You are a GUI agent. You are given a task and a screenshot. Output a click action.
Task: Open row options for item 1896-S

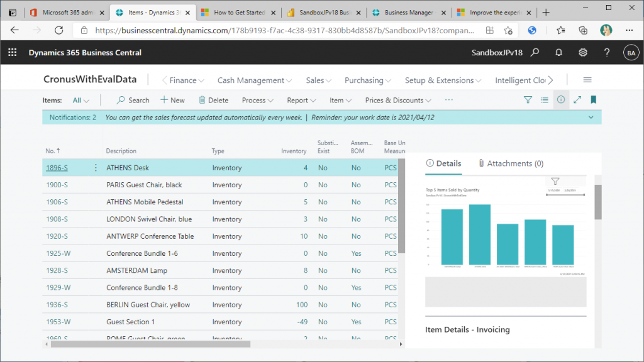[96, 167]
